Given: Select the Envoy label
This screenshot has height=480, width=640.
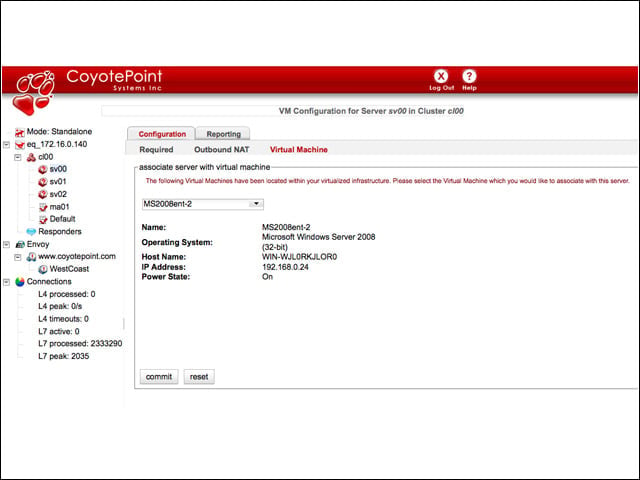Looking at the screenshot, I should click(38, 244).
